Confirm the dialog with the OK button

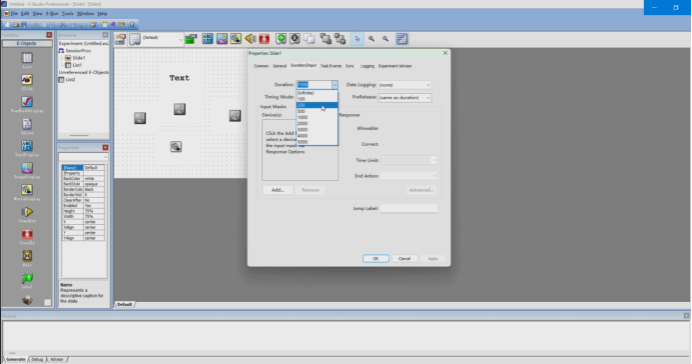tap(376, 259)
